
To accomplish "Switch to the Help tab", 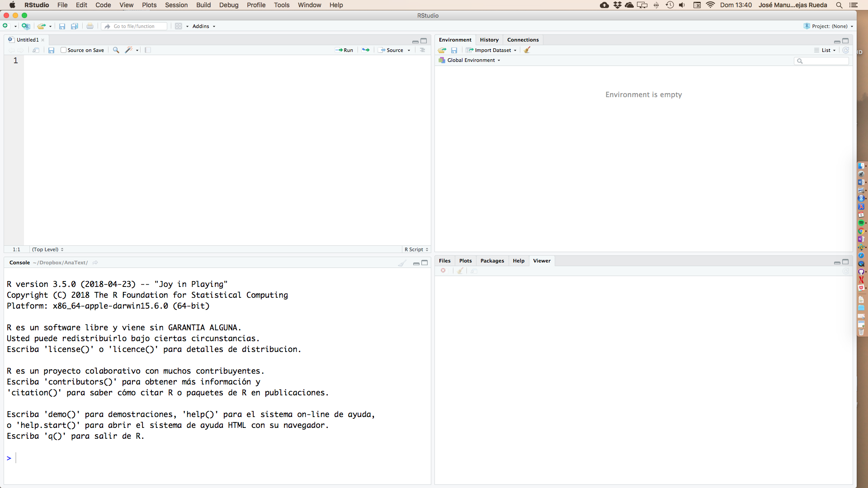I will point(519,261).
